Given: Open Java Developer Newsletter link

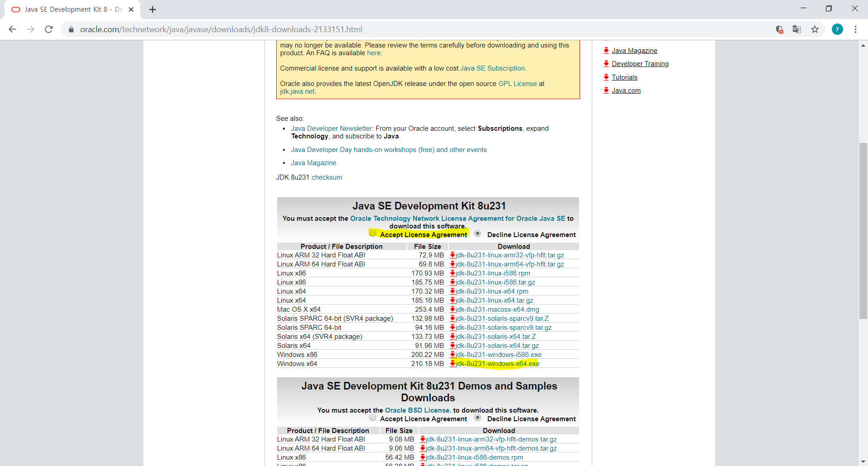Looking at the screenshot, I should (331, 128).
